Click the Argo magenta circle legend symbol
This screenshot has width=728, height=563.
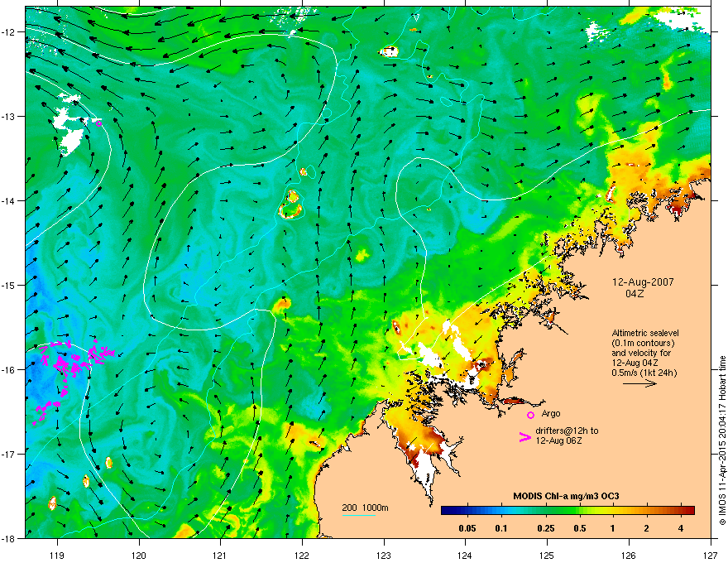pyautogui.click(x=530, y=416)
